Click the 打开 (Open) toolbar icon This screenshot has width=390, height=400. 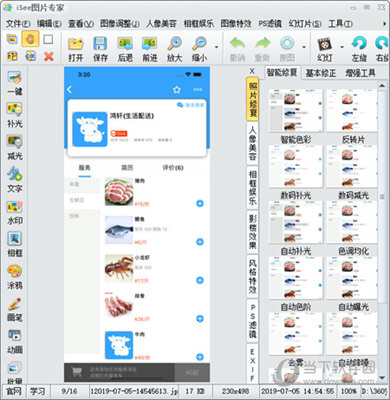click(75, 49)
